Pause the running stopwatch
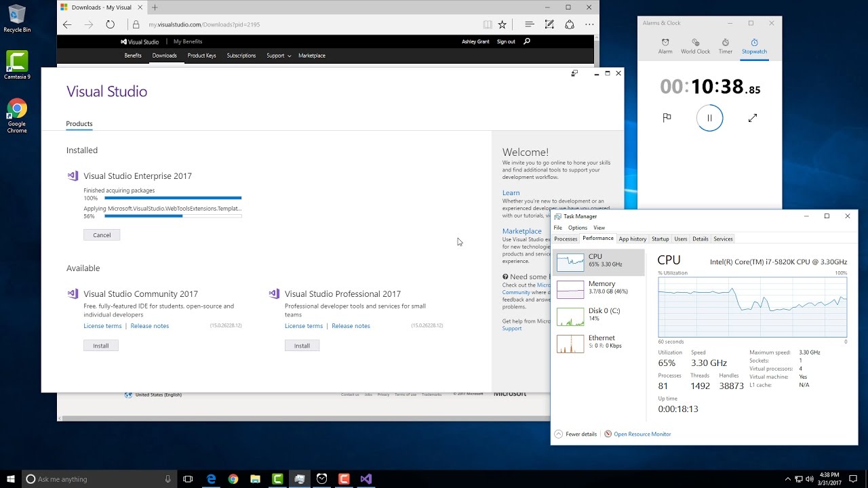 (x=709, y=118)
